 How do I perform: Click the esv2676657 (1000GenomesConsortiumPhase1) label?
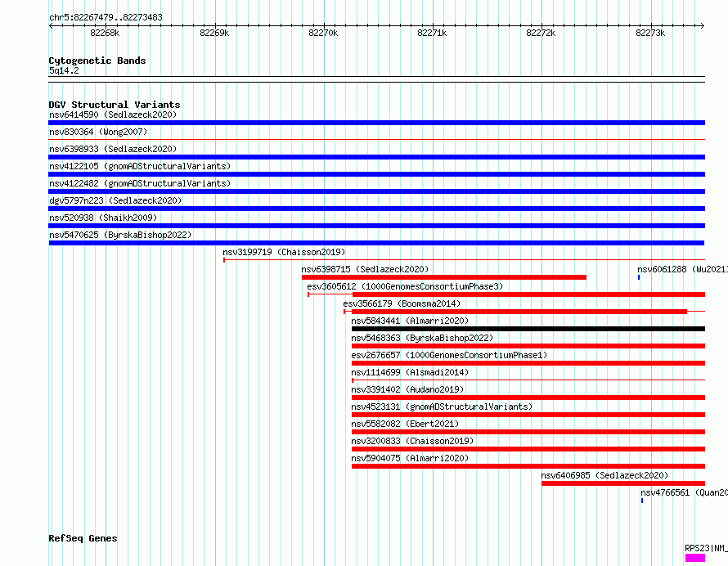(449, 355)
